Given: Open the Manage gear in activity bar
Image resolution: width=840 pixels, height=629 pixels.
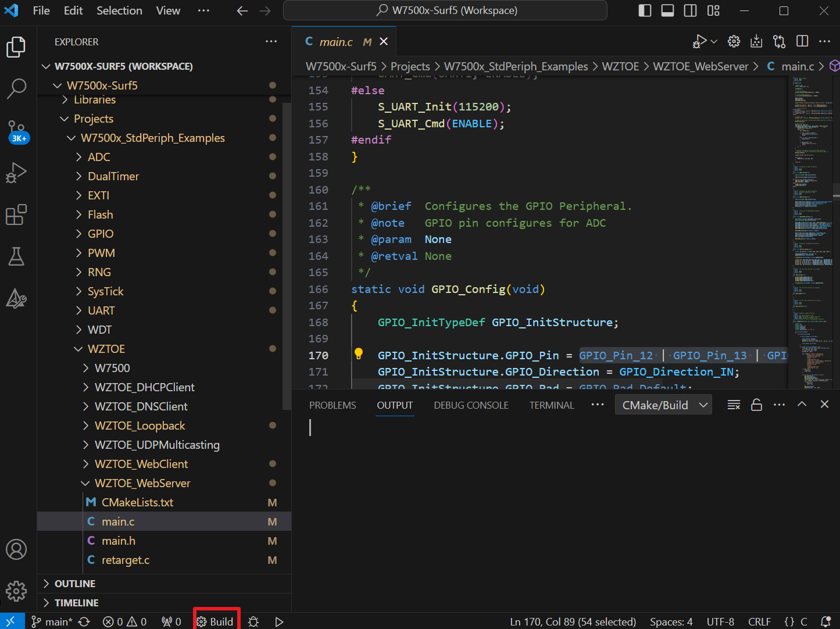Looking at the screenshot, I should (16, 591).
